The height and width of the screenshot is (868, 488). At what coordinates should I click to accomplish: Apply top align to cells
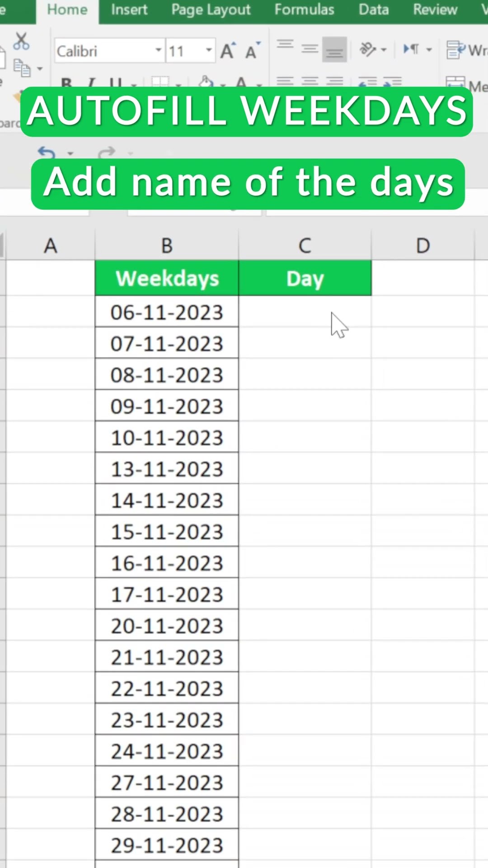(285, 45)
